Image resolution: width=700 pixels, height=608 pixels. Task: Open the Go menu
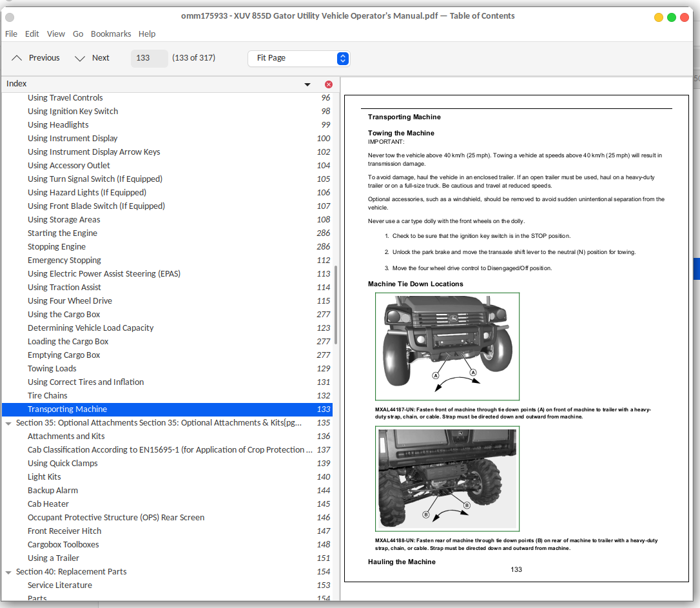click(78, 34)
